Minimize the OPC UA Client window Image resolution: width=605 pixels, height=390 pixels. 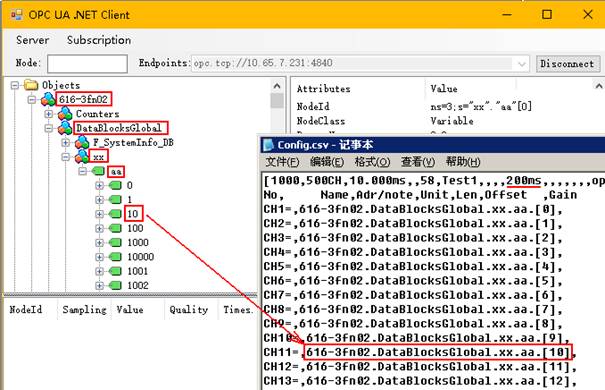507,15
